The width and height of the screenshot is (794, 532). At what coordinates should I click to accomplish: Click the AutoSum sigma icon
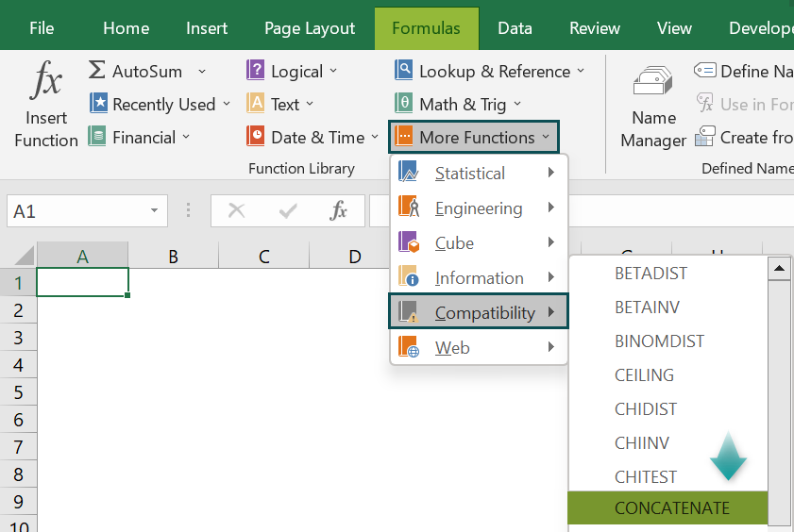96,71
